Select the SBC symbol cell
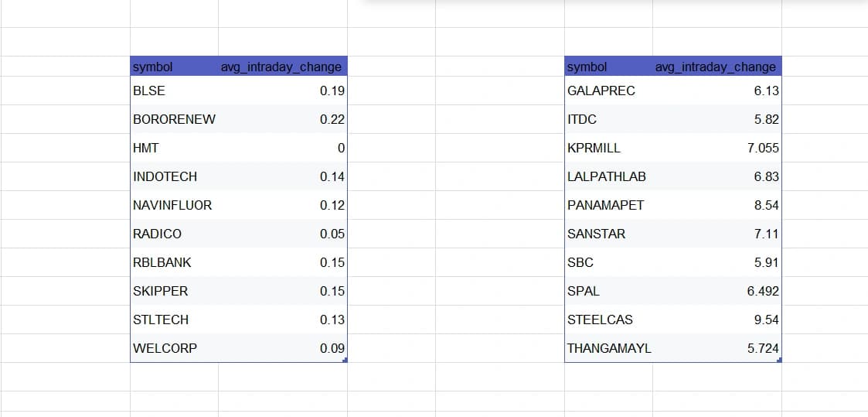Image resolution: width=868 pixels, height=417 pixels. [608, 262]
